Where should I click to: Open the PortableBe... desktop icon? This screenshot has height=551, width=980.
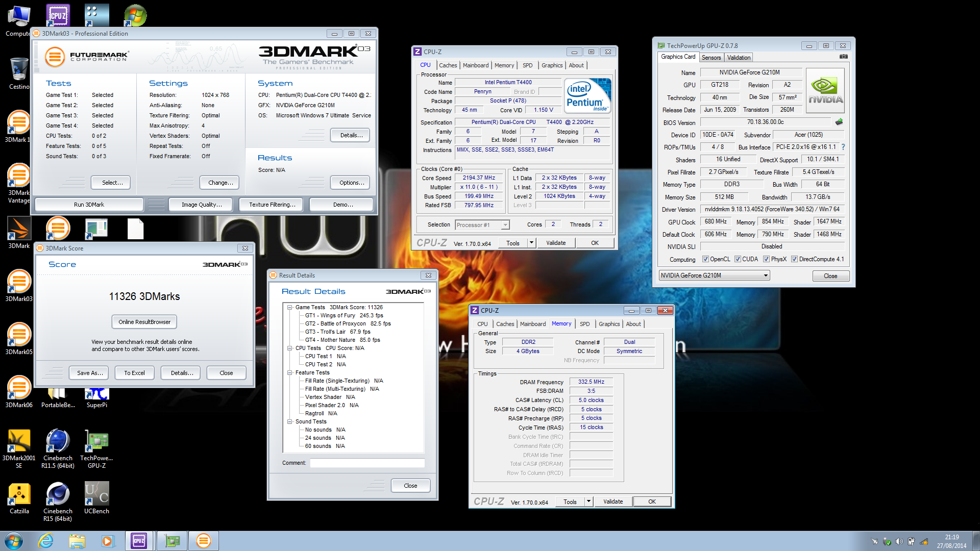(x=58, y=398)
